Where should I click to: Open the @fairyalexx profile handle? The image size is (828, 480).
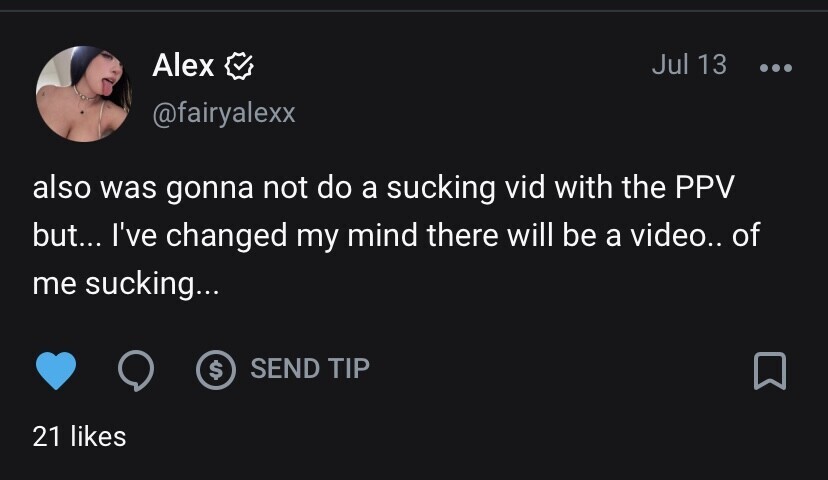[x=224, y=113]
